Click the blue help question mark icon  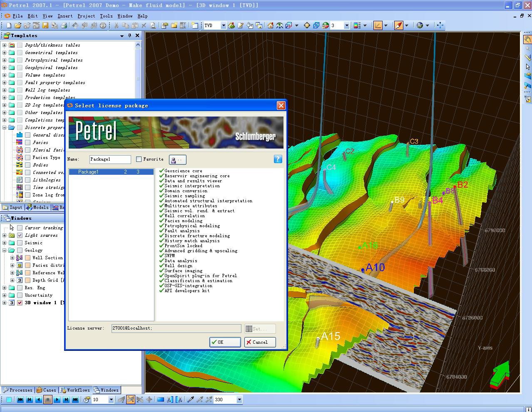coord(278,159)
